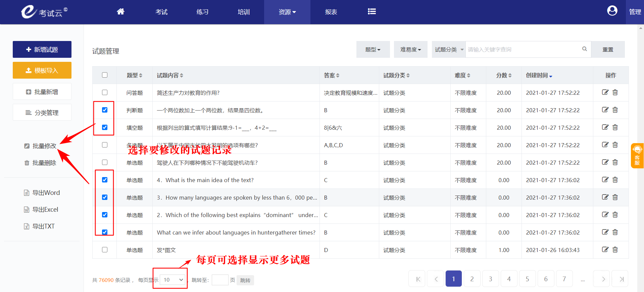Open the 管理 menu at top right
This screenshot has width=644, height=292.
pyautogui.click(x=635, y=12)
